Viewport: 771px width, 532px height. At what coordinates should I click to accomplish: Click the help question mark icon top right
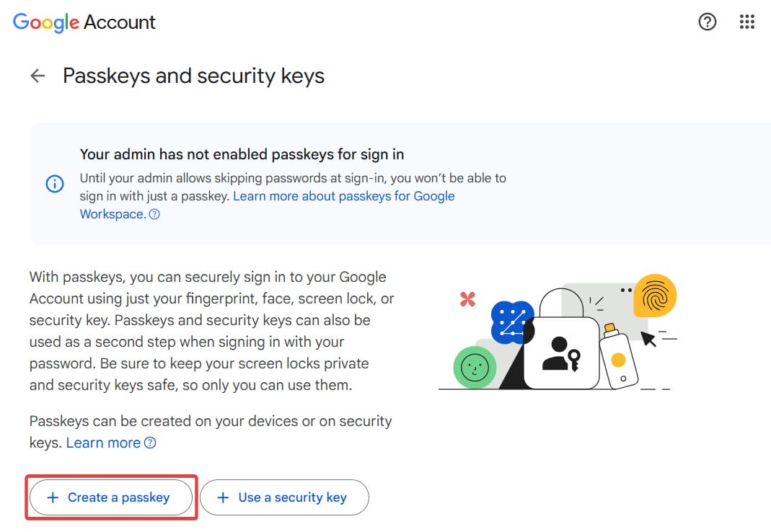708,22
